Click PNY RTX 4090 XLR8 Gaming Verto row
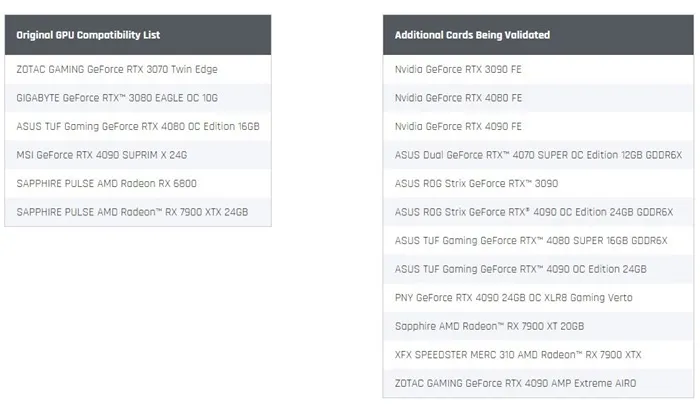Viewport: 700px width, 406px height. (x=538, y=298)
